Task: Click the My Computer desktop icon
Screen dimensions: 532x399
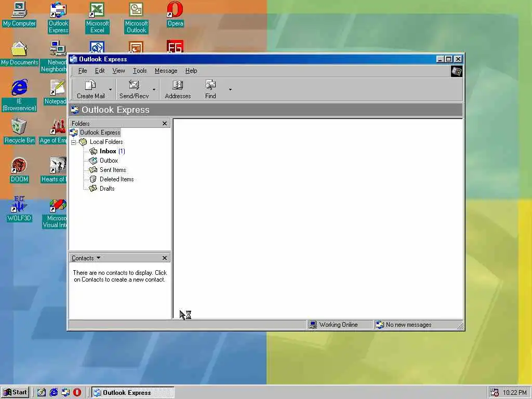Action: pos(19,15)
